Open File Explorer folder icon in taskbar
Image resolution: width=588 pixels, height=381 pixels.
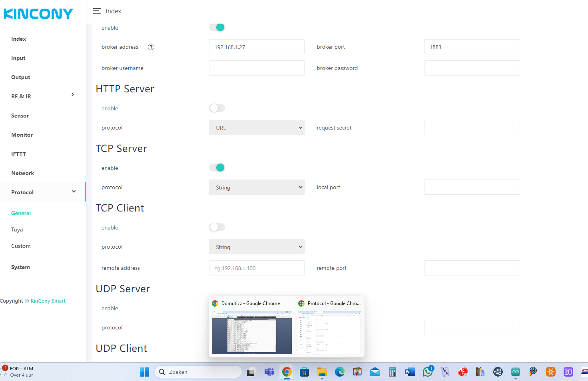click(322, 372)
